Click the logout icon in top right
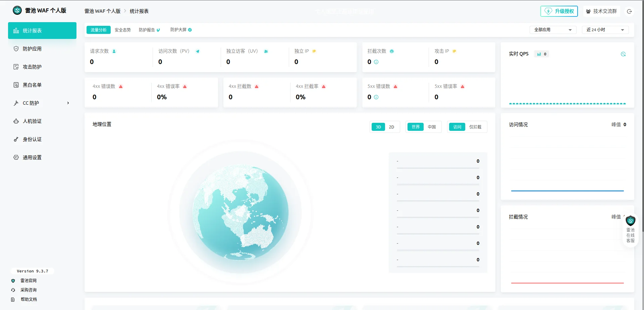 tap(629, 11)
